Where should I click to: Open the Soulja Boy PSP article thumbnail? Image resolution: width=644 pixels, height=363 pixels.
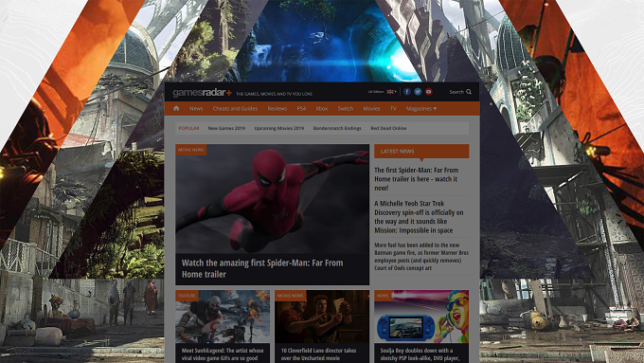[x=421, y=317]
